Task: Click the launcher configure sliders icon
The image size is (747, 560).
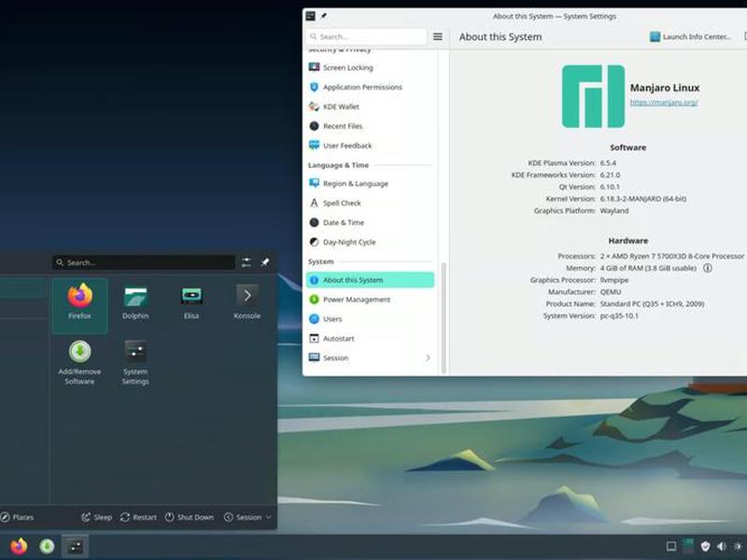Action: [246, 262]
